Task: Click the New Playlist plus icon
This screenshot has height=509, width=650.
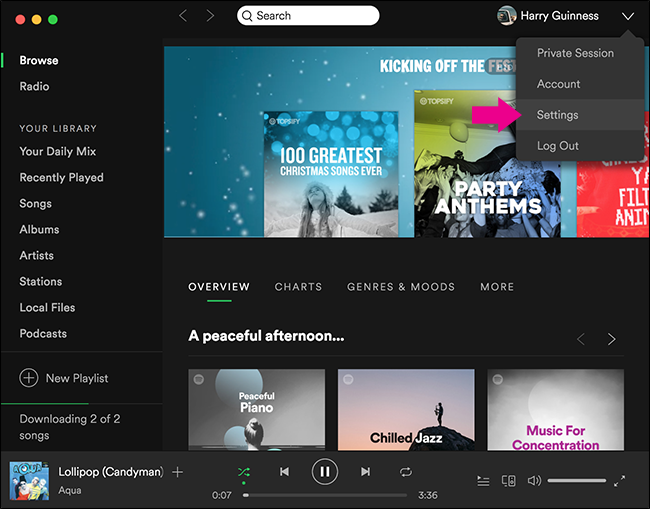Action: 29,378
